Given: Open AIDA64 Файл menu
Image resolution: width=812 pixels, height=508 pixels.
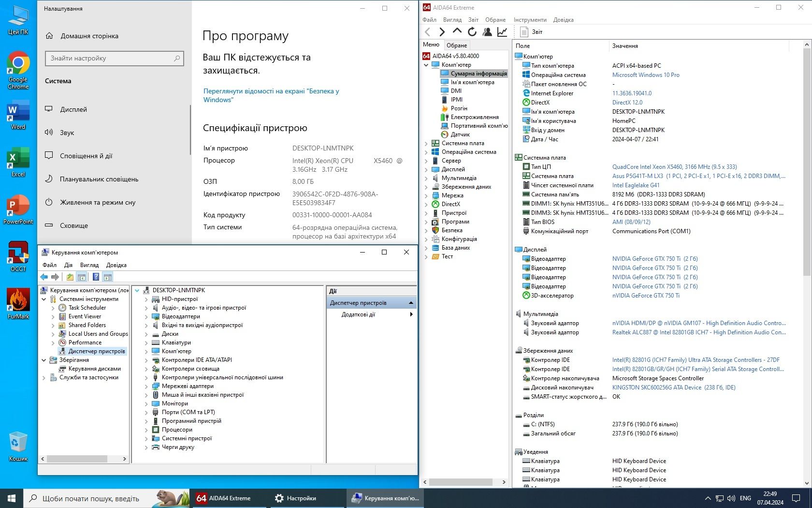Looking at the screenshot, I should [x=429, y=20].
